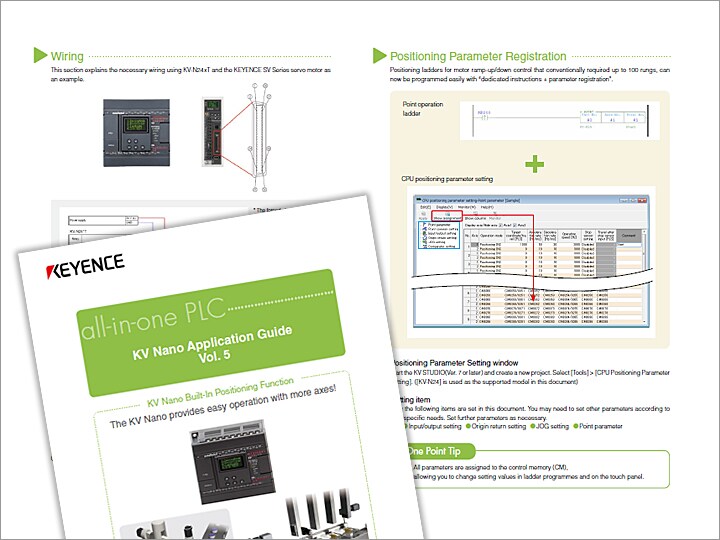This screenshot has width=720, height=540.
Task: Click the Show column toolbar item
Action: pos(475,216)
